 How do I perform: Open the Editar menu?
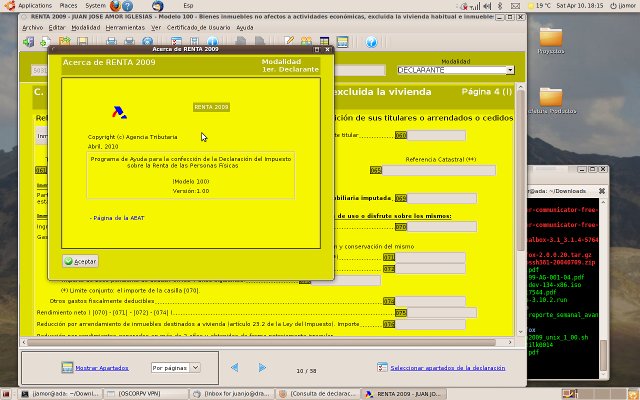(57, 28)
